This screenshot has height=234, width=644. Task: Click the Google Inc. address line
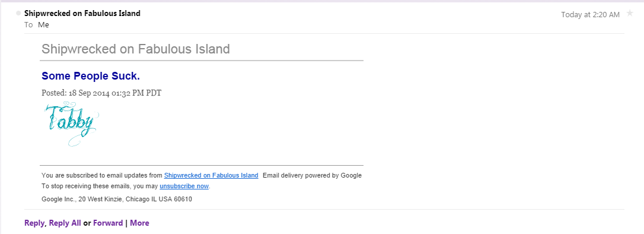pos(117,200)
